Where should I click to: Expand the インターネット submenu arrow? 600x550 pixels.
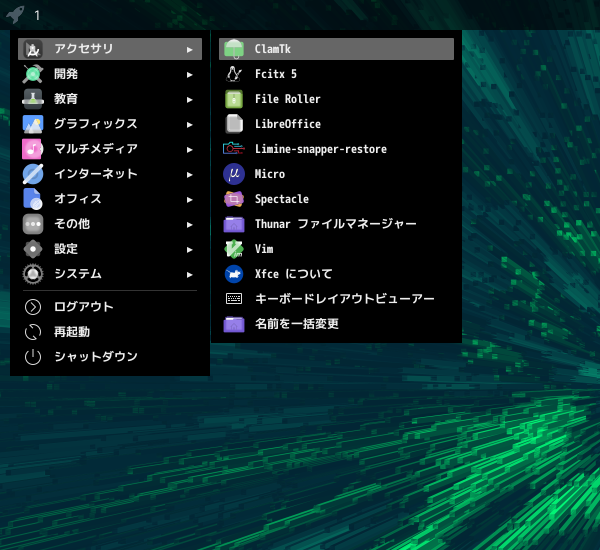point(189,175)
